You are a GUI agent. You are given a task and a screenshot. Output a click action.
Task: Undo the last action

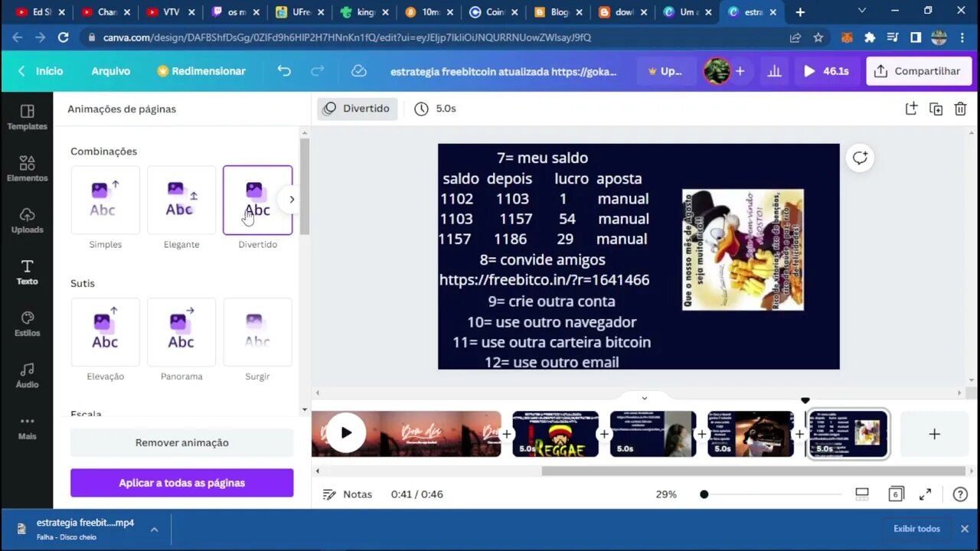pyautogui.click(x=284, y=70)
